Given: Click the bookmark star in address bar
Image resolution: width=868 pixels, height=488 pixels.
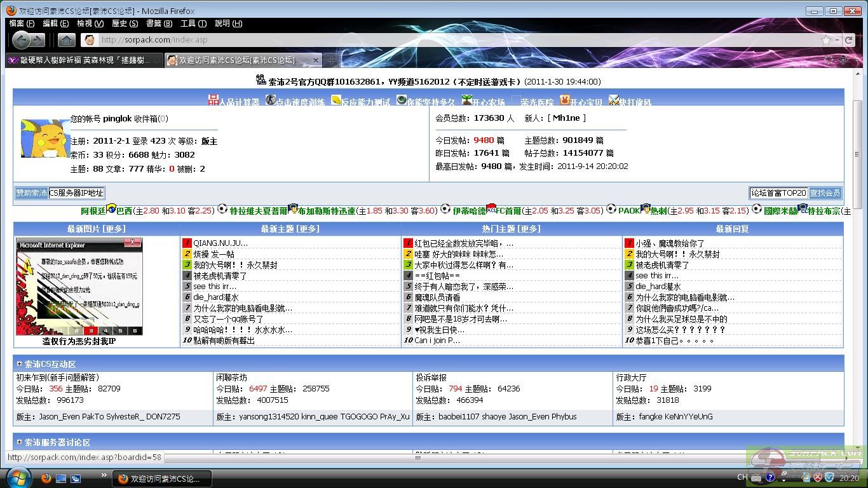Looking at the screenshot, I should [825, 40].
